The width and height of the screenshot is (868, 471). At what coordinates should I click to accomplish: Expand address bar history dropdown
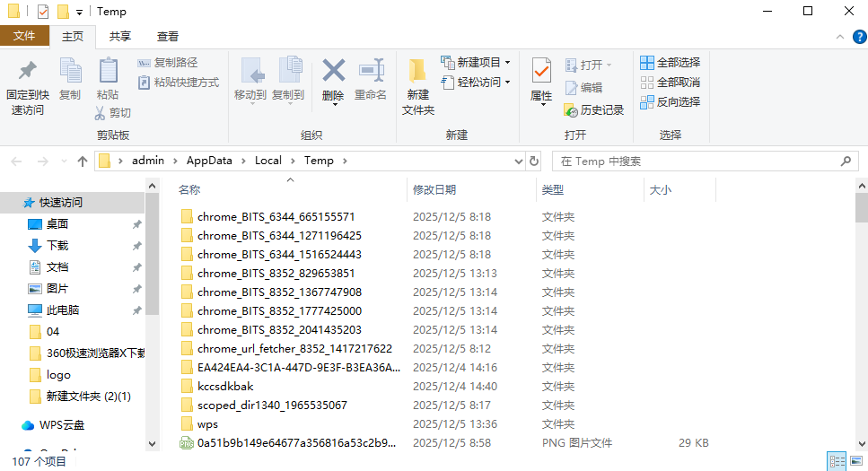coord(518,161)
